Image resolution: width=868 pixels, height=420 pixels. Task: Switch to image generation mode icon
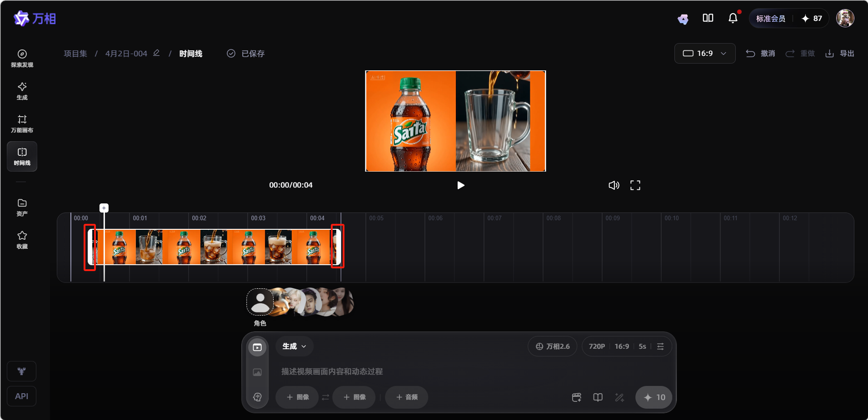257,372
